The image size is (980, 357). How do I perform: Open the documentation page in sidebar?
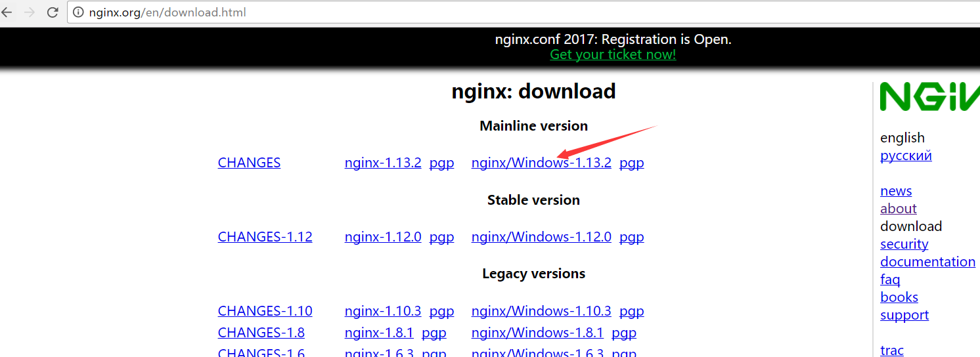pyautogui.click(x=927, y=262)
